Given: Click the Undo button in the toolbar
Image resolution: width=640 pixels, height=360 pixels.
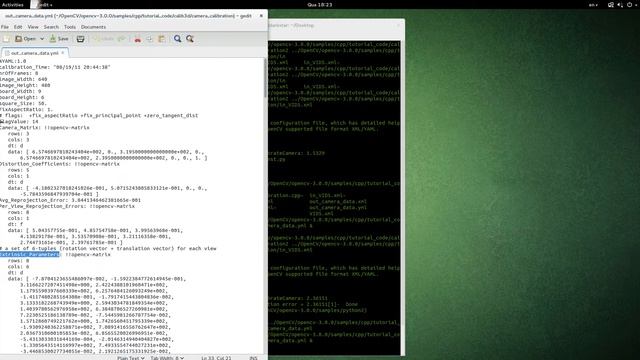Looking at the screenshot, I should [104, 39].
